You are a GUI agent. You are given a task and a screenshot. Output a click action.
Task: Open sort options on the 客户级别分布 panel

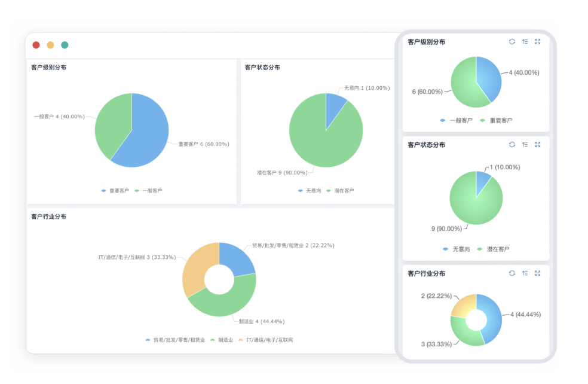click(x=524, y=42)
